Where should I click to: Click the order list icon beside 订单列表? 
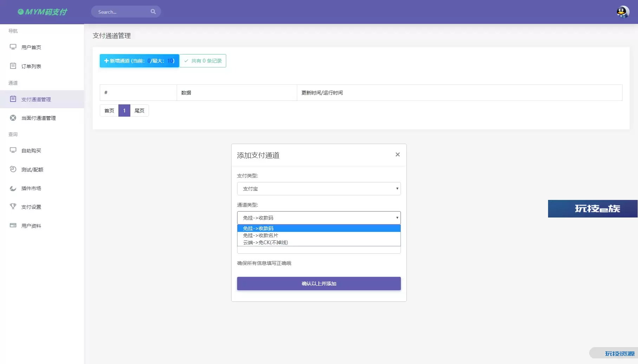click(13, 66)
